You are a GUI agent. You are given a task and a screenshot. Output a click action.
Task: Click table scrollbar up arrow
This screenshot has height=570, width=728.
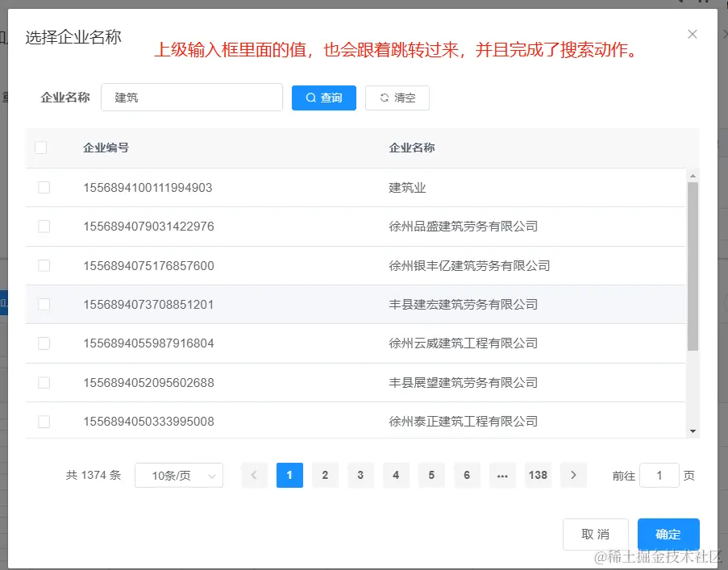tap(693, 176)
